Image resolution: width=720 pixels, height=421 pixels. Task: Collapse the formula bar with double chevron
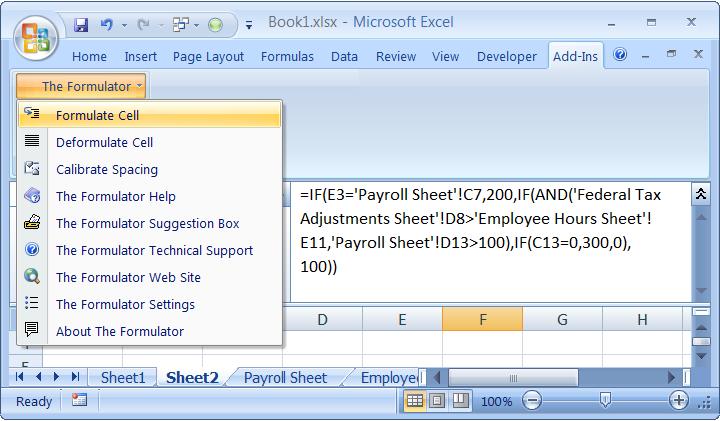[x=700, y=194]
